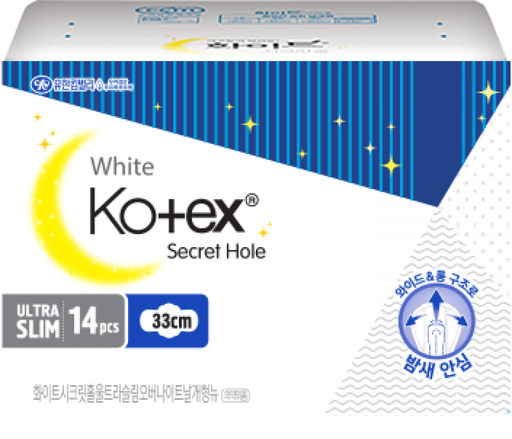Click the Kotex brand logo text
The image size is (512, 439).
[x=168, y=211]
